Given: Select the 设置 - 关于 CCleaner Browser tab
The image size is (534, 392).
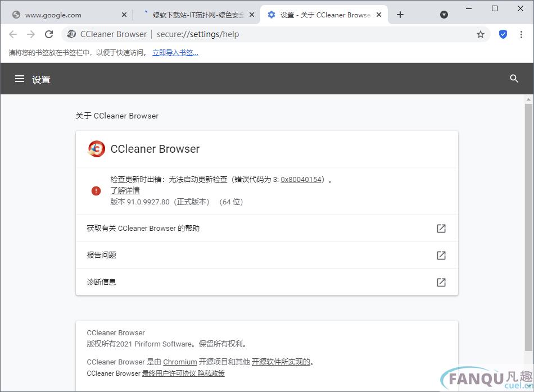Looking at the screenshot, I should [x=324, y=15].
